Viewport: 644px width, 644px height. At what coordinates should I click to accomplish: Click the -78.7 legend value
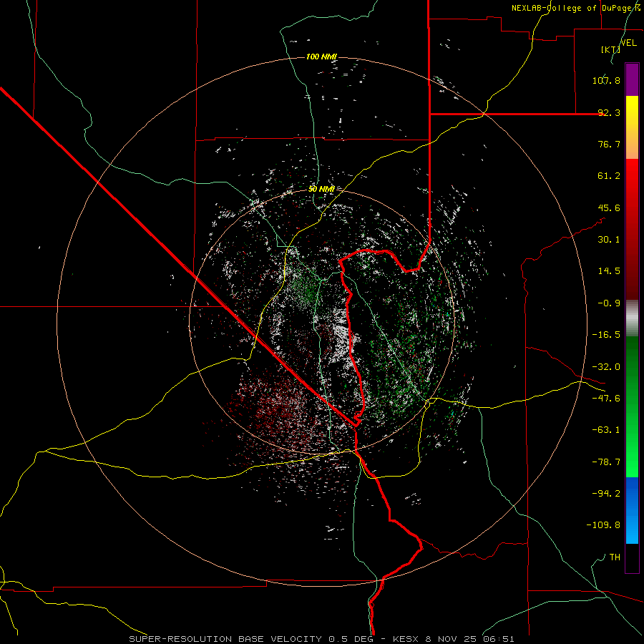click(606, 462)
